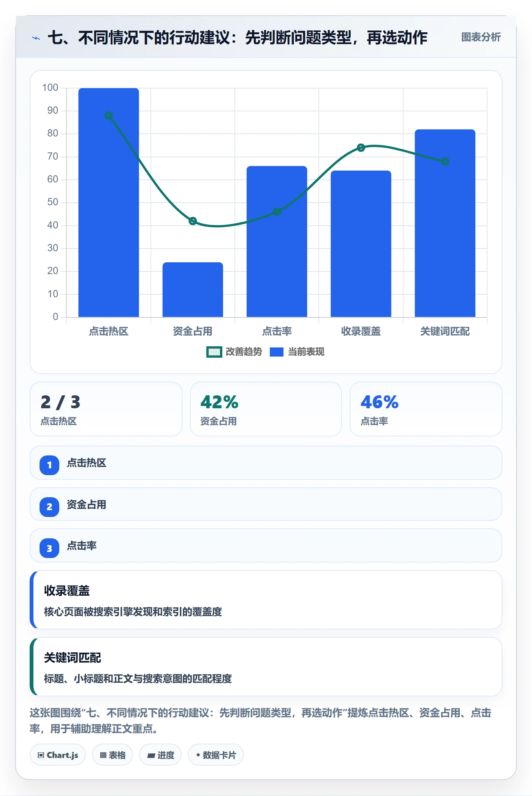Click the number 1 badge
Screen dimensions: 532x796
pyautogui.click(x=49, y=465)
